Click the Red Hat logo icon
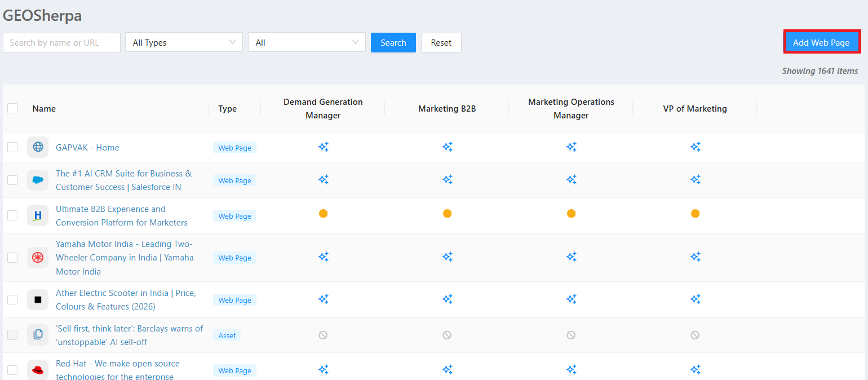This screenshot has width=868, height=380. [38, 370]
